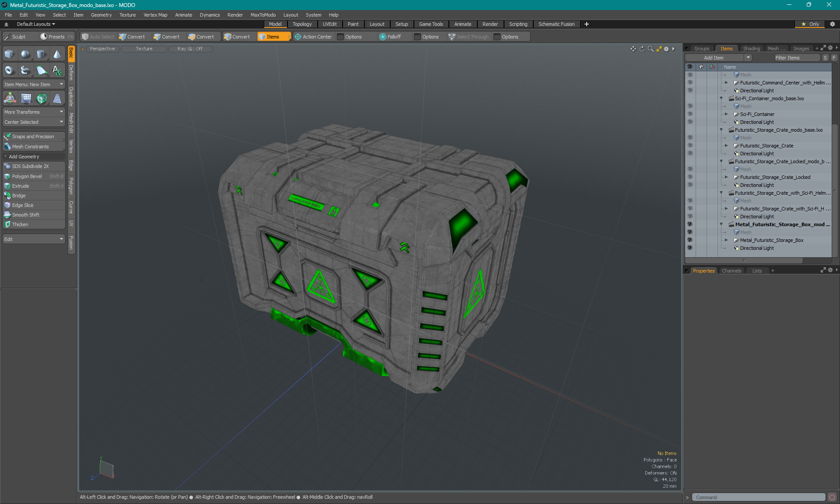This screenshot has width=840, height=504.
Task: Click the Snaps and Precision icon
Action: click(x=8, y=136)
